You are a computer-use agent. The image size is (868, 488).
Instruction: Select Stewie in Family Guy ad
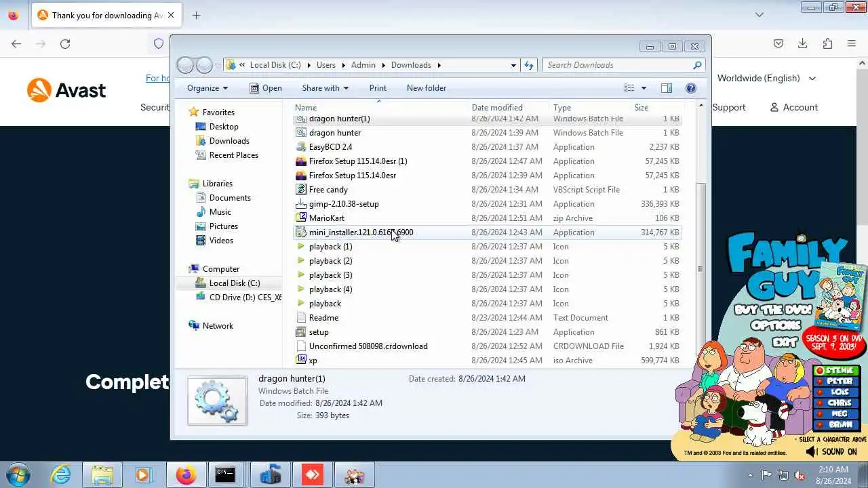tap(837, 371)
